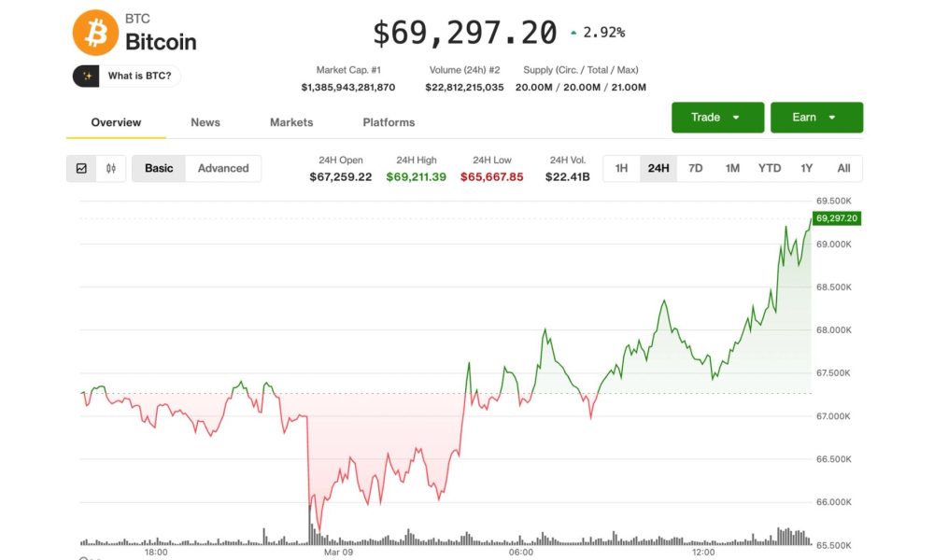Expand the Earn options dropdown
Screen dimensions: 934x560
(x=817, y=118)
